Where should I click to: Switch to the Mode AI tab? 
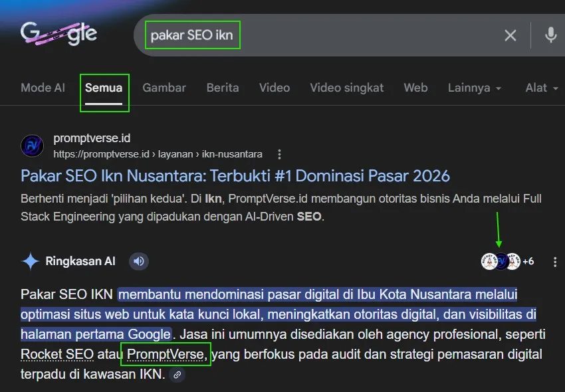point(43,88)
